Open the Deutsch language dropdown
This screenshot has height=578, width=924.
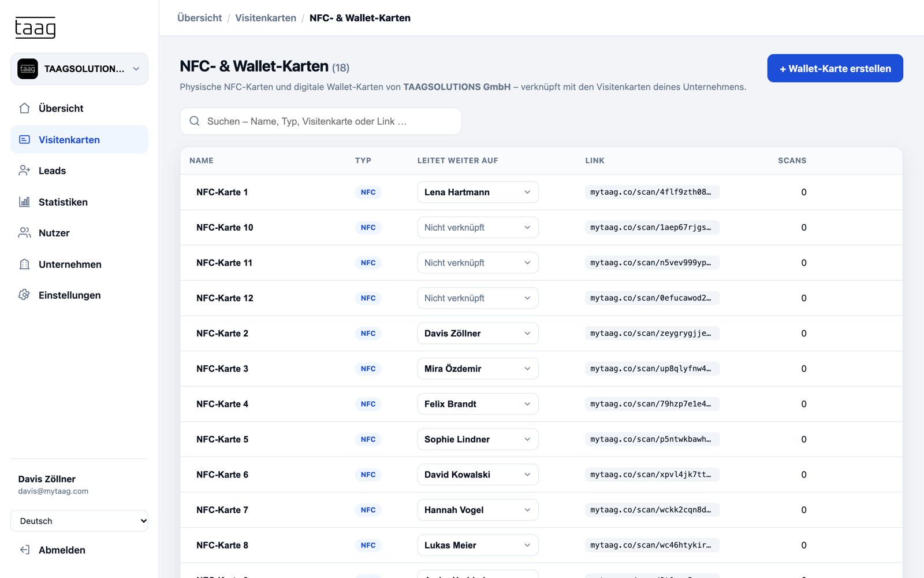coord(79,521)
